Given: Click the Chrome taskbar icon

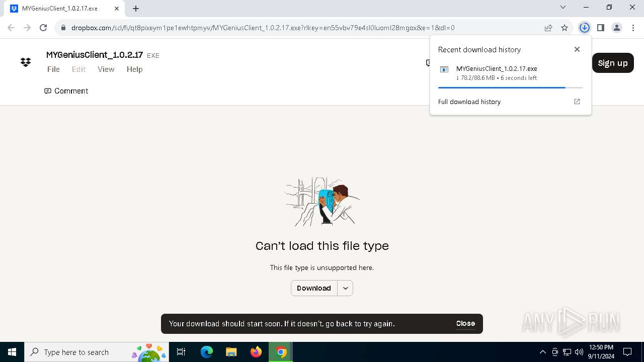Looking at the screenshot, I should click(x=281, y=352).
